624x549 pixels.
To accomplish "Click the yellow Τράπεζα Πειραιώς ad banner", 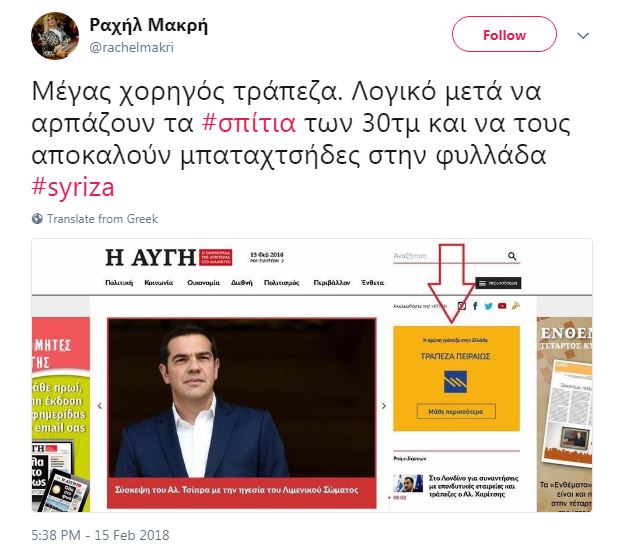I will [x=456, y=378].
